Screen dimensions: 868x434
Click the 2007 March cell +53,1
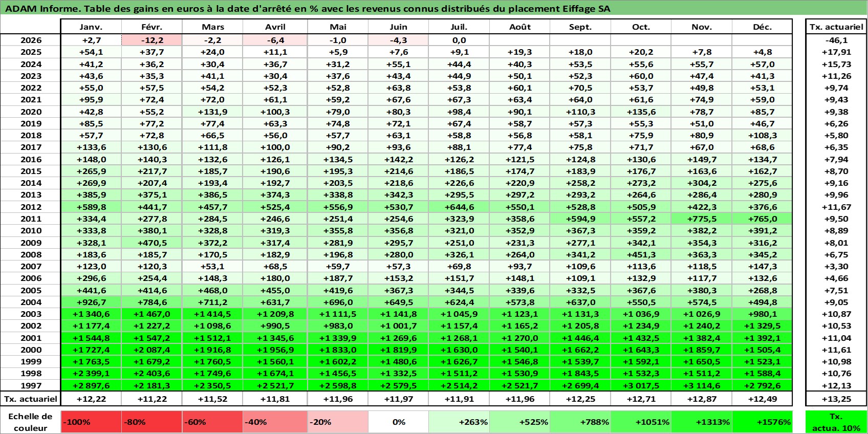(x=212, y=266)
